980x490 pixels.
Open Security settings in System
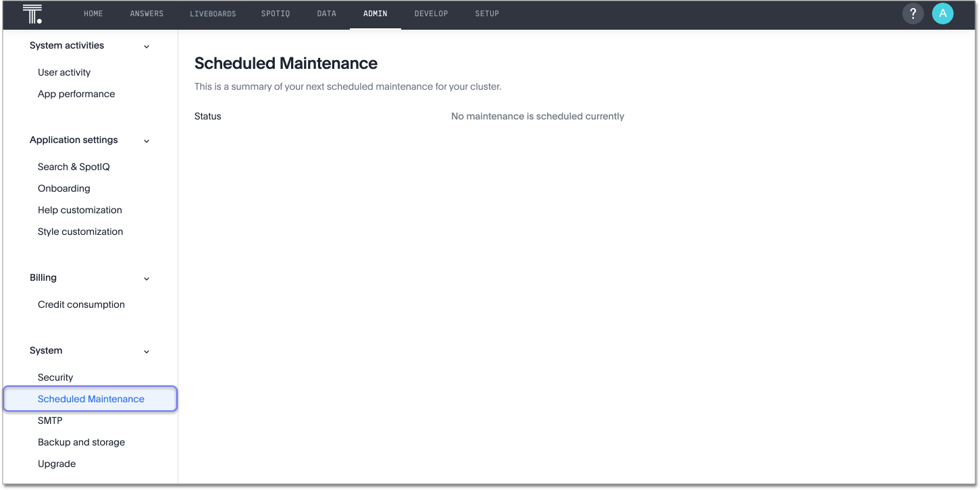55,377
